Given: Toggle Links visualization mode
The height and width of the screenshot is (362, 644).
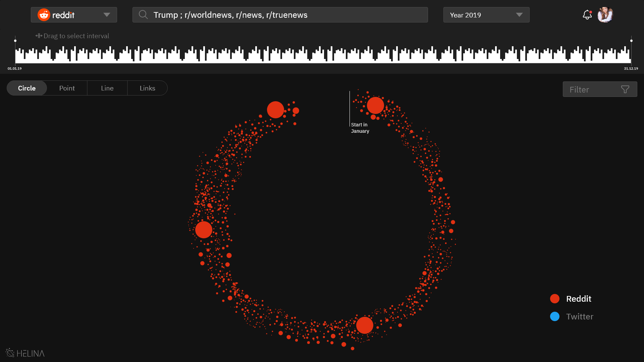Looking at the screenshot, I should [x=147, y=88].
